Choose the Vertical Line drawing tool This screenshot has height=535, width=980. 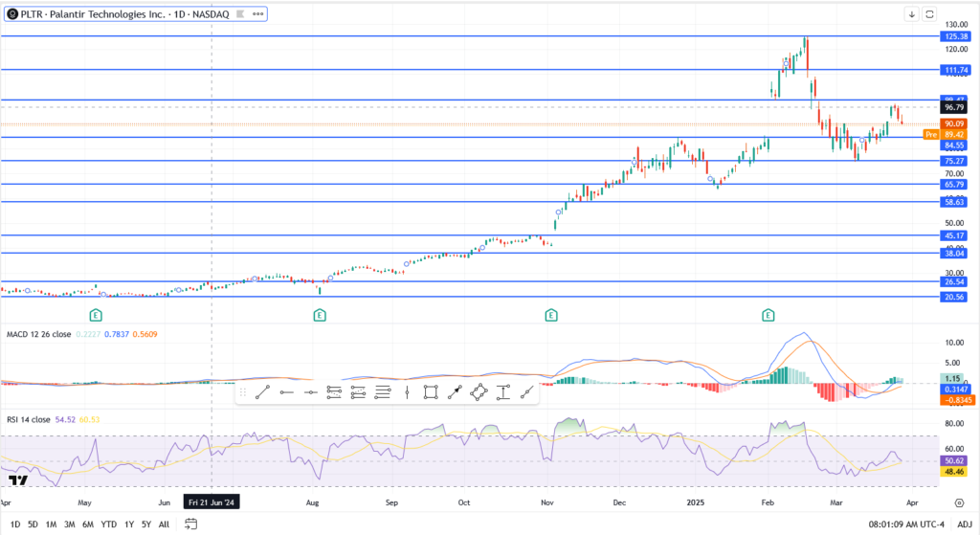coord(408,391)
